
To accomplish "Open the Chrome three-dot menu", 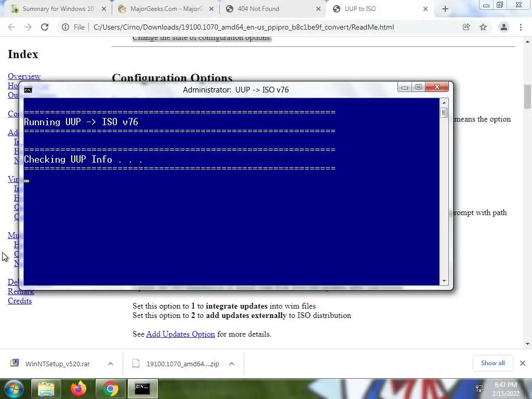I will point(521,27).
